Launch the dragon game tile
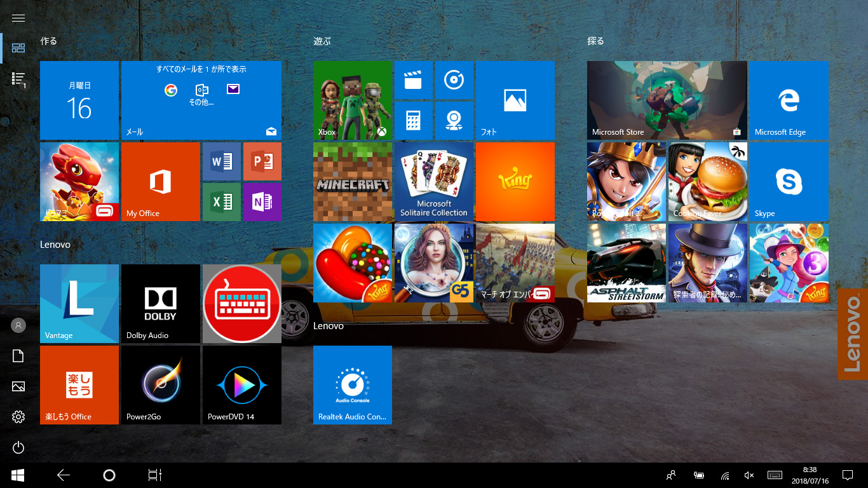 [79, 182]
